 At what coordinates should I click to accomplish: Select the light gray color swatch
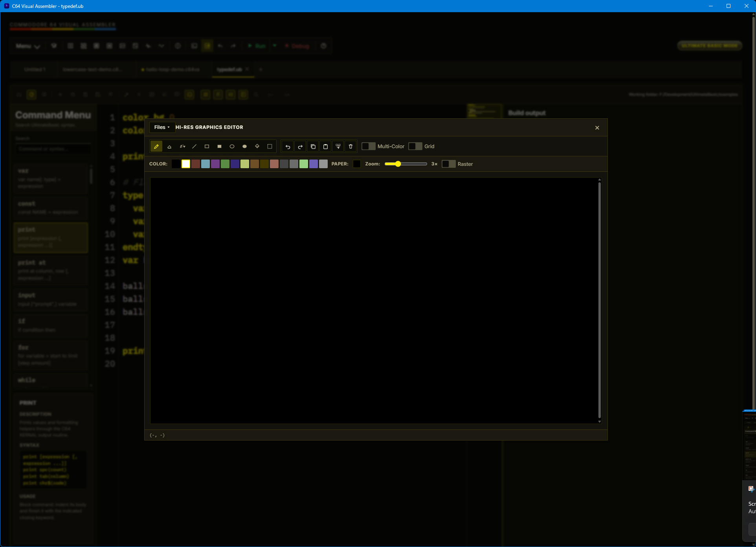[323, 164]
